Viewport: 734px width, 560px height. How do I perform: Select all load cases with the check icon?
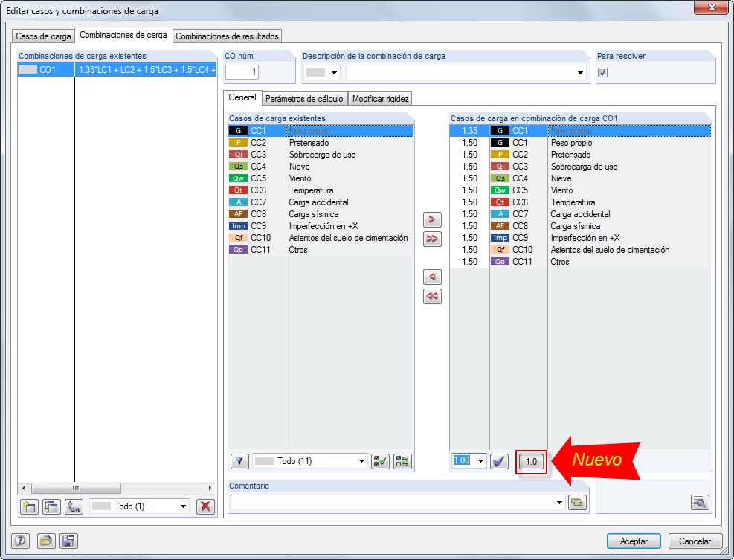(x=379, y=461)
